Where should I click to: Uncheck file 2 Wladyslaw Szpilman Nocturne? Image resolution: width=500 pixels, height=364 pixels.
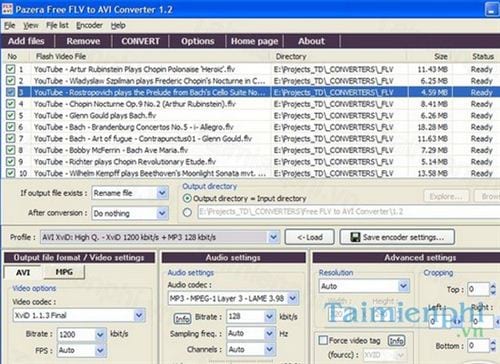[x=11, y=81]
